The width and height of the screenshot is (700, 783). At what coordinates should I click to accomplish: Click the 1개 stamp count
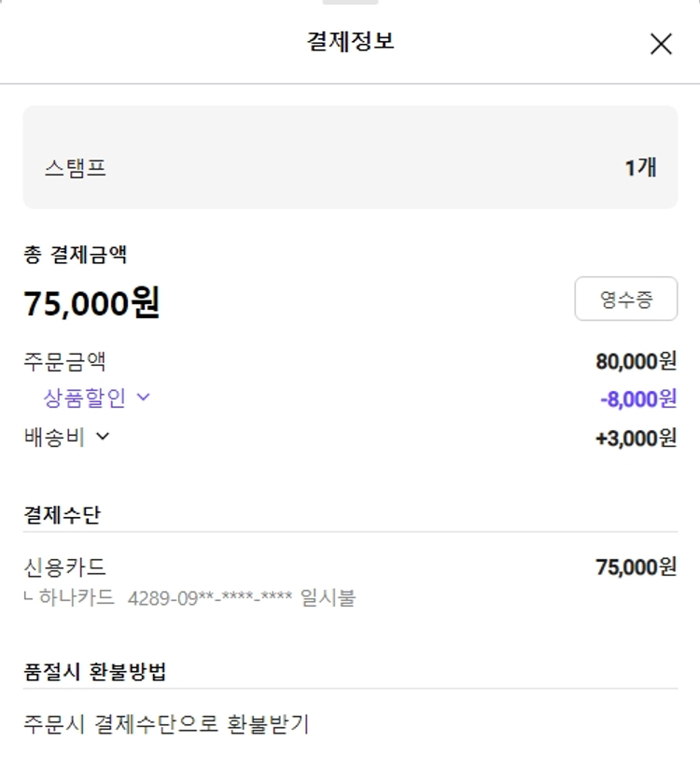click(640, 168)
